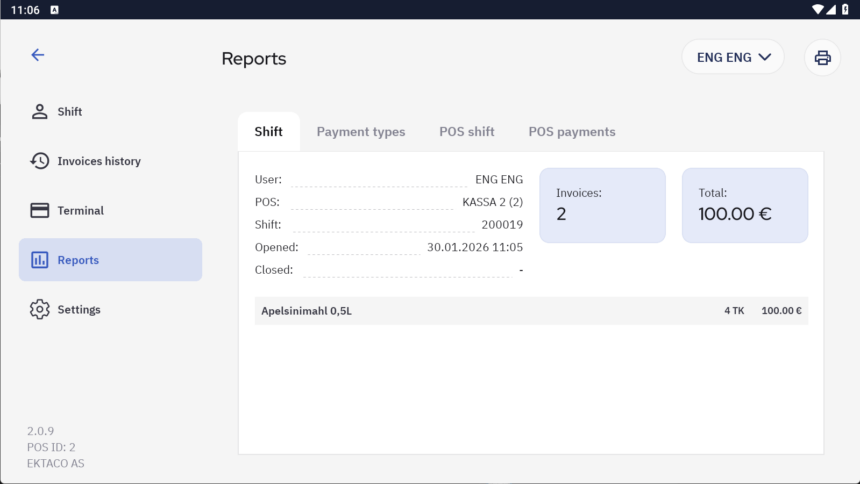This screenshot has width=860, height=484.
Task: Click the back arrow icon
Action: pyautogui.click(x=38, y=55)
